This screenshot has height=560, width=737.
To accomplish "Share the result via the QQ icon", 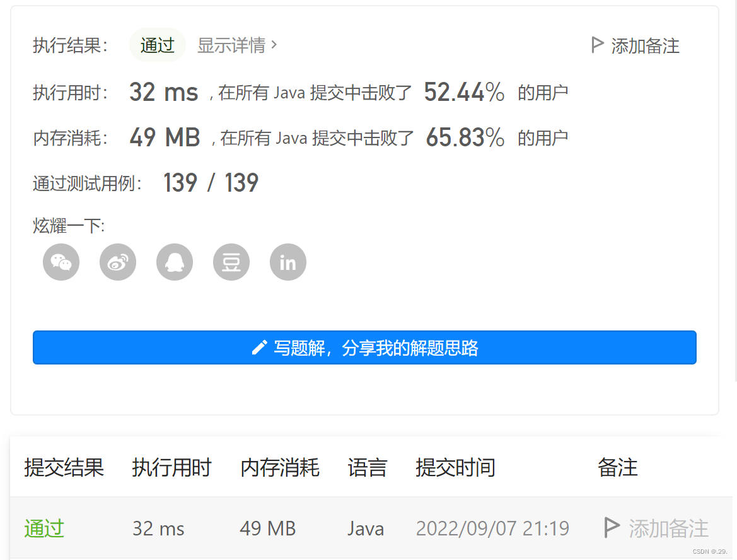I will pos(174,262).
